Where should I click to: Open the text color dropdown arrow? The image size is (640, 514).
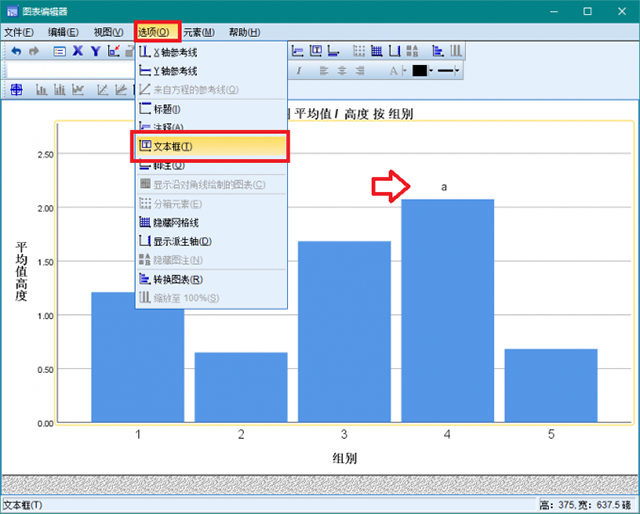404,71
